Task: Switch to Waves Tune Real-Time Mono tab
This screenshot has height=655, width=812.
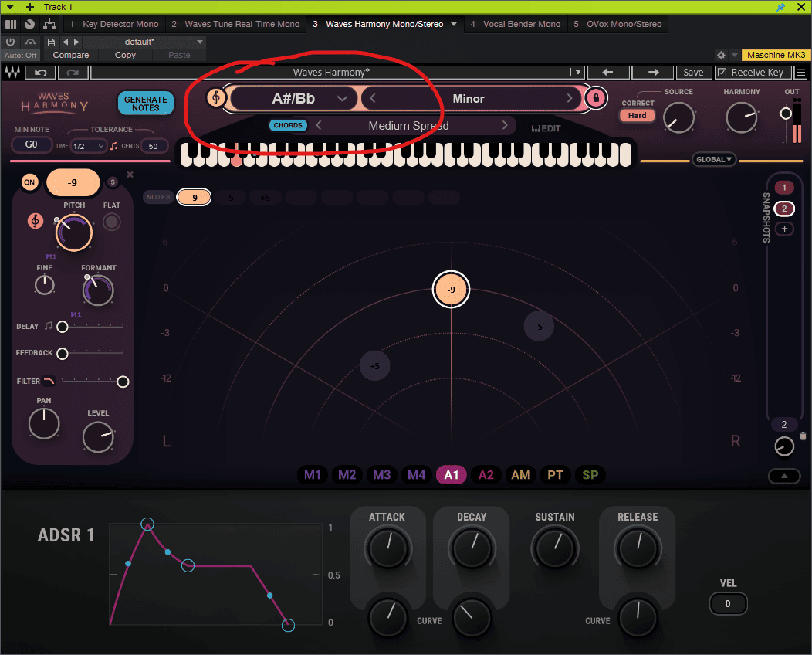Action: (235, 24)
